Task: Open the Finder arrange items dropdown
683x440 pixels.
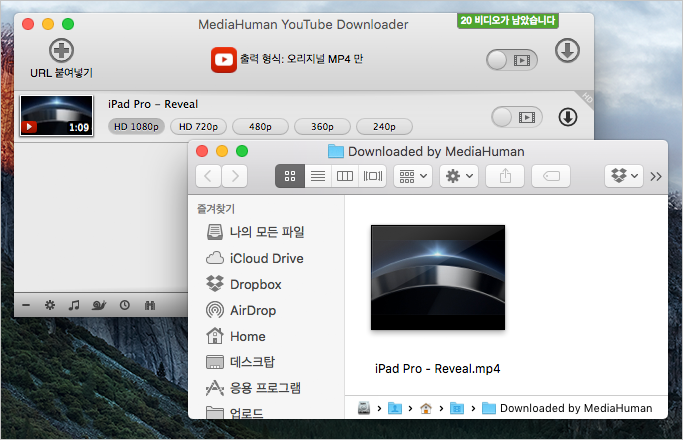Action: 413,176
